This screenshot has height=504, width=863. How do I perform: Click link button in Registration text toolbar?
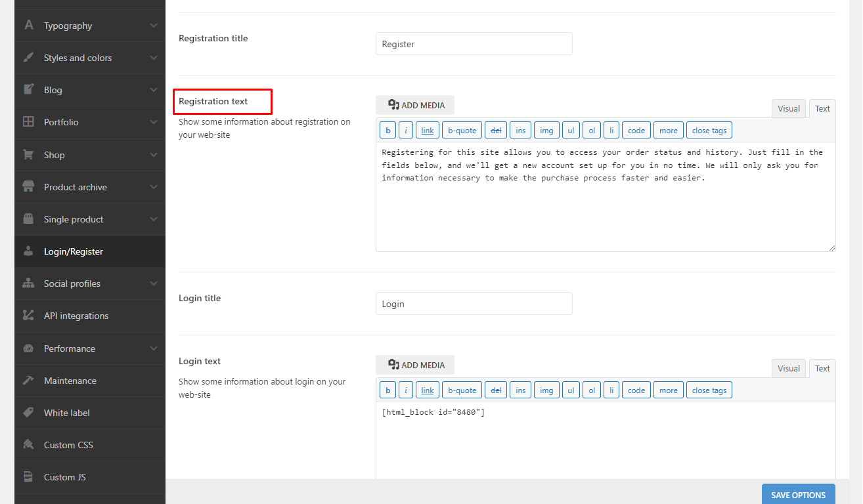point(428,131)
